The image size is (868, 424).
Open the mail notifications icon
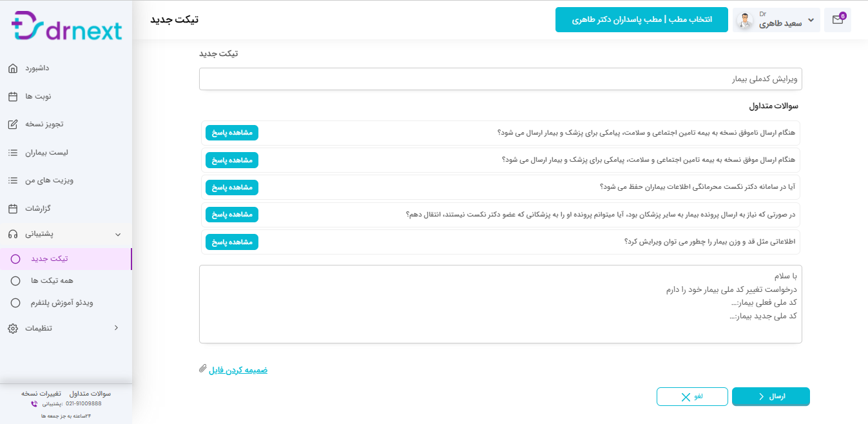pos(838,20)
